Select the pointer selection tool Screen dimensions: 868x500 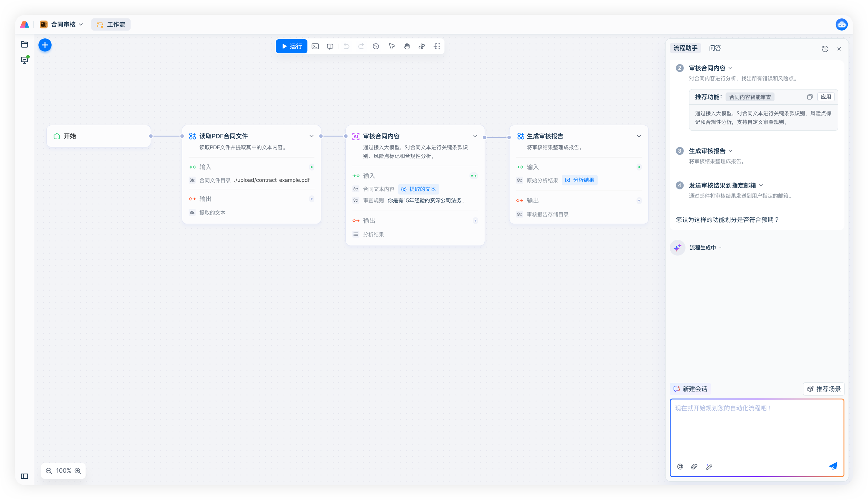click(x=392, y=46)
